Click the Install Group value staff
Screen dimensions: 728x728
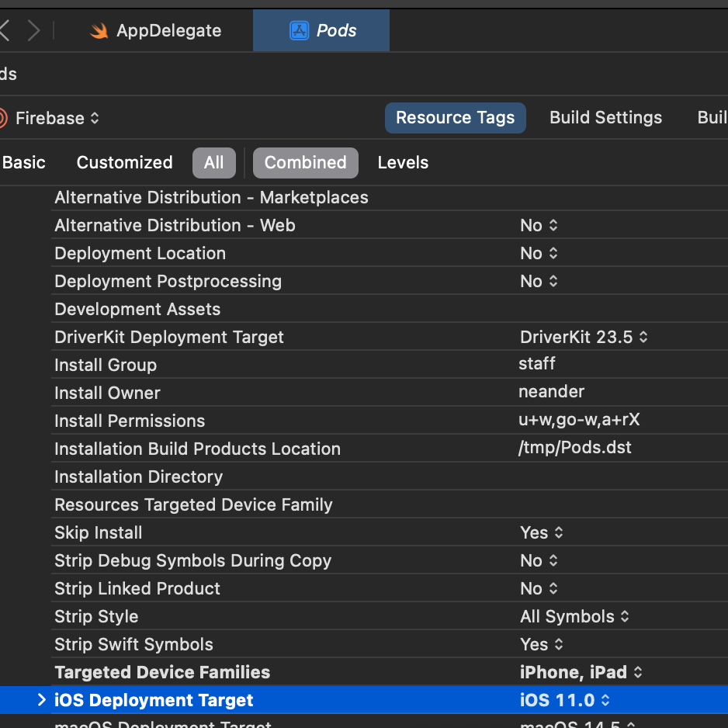tap(537, 363)
